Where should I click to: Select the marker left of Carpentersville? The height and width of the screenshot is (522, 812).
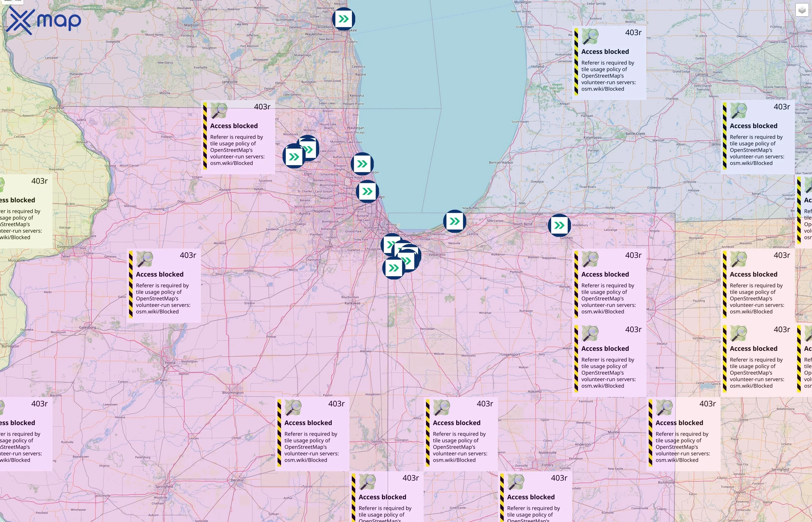(x=294, y=156)
